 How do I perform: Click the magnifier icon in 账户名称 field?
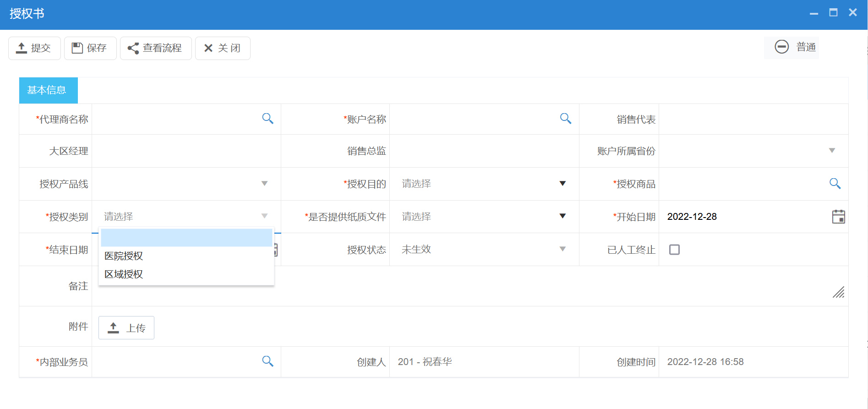pos(566,119)
